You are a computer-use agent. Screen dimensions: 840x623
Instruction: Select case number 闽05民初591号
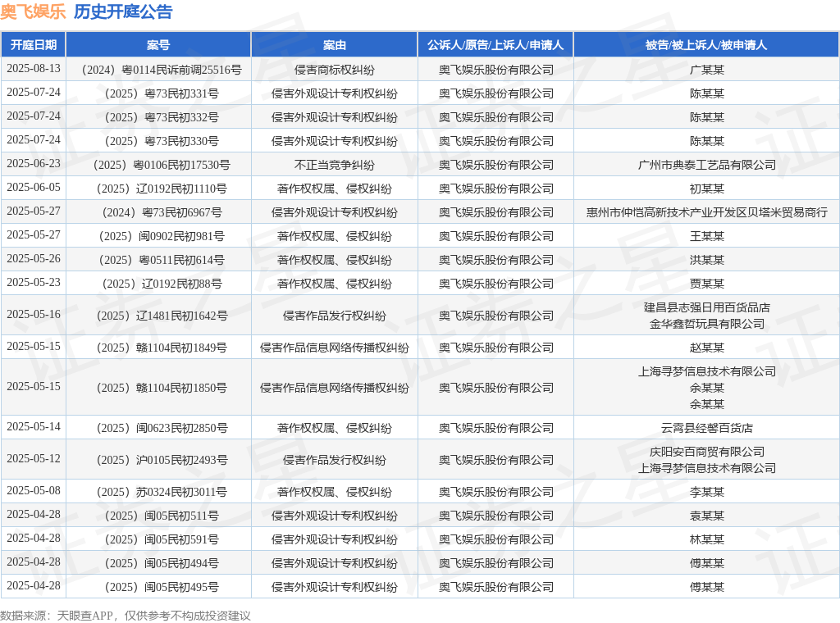[162, 539]
